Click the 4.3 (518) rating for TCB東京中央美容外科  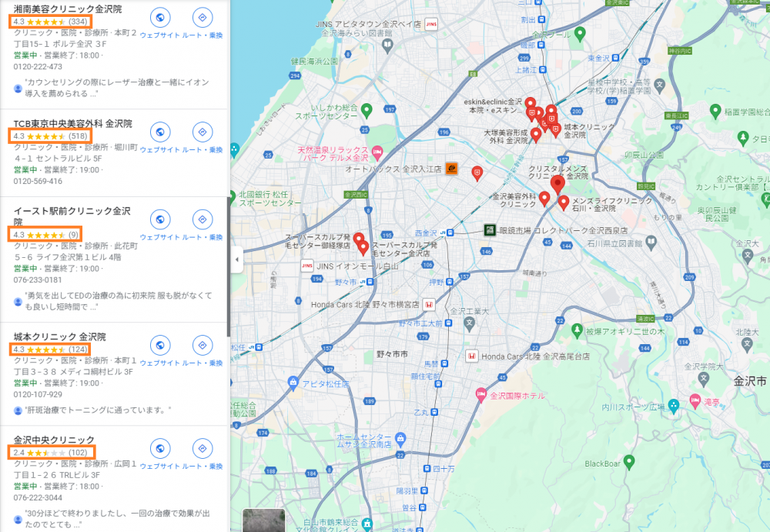coord(50,136)
